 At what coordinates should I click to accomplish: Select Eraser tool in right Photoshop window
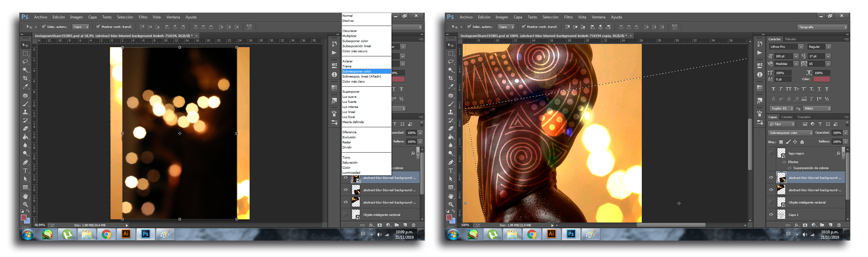(x=451, y=128)
